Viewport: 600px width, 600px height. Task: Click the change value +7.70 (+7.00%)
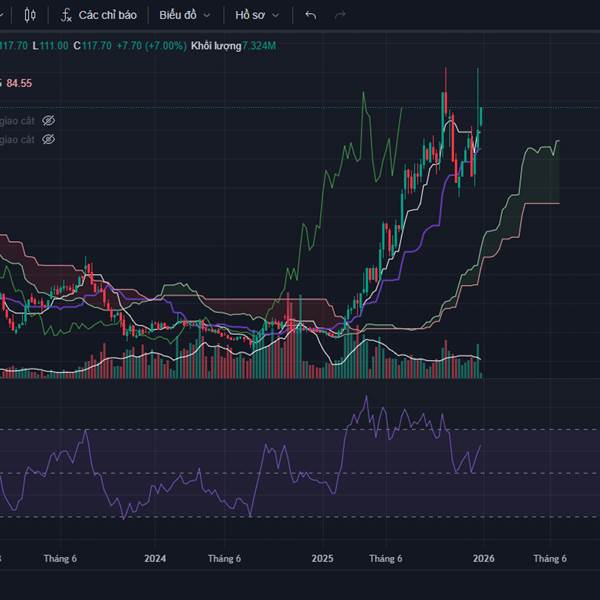pyautogui.click(x=152, y=46)
